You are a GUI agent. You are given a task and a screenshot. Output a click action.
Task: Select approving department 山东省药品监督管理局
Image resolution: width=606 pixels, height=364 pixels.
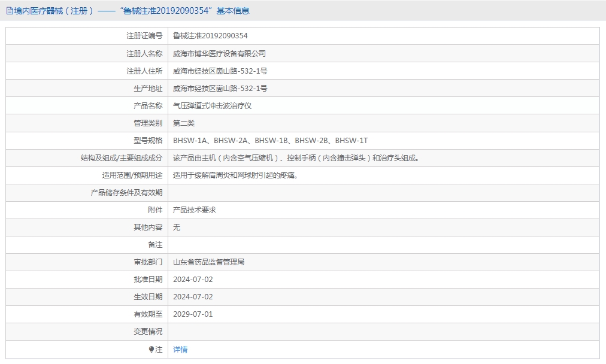[x=209, y=262]
